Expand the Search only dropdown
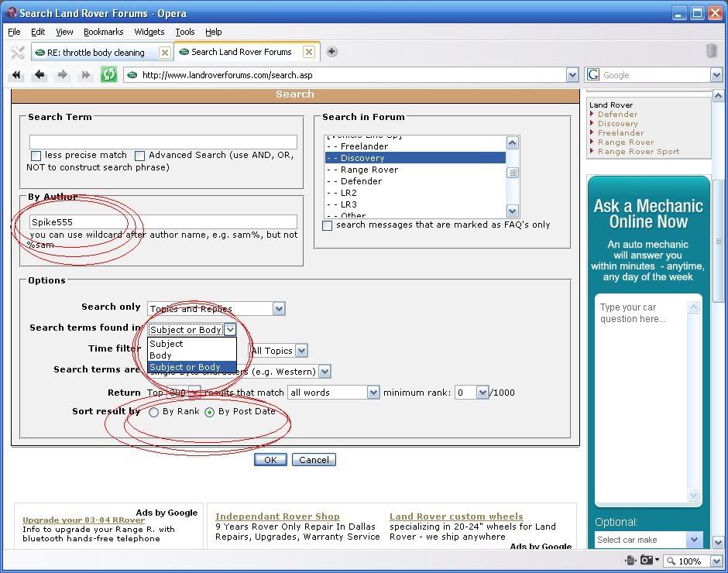Screen dimensions: 728x573 click(x=279, y=309)
